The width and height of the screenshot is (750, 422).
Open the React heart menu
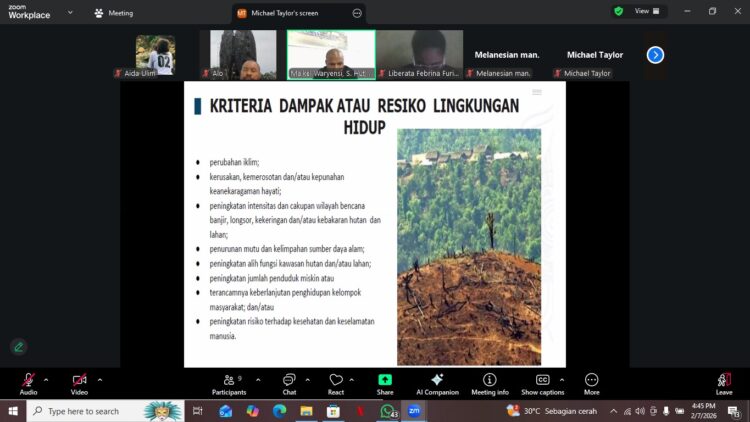(336, 384)
